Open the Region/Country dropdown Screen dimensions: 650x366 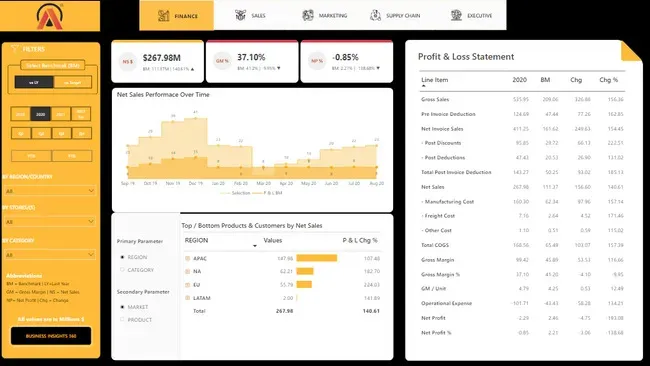(50, 191)
